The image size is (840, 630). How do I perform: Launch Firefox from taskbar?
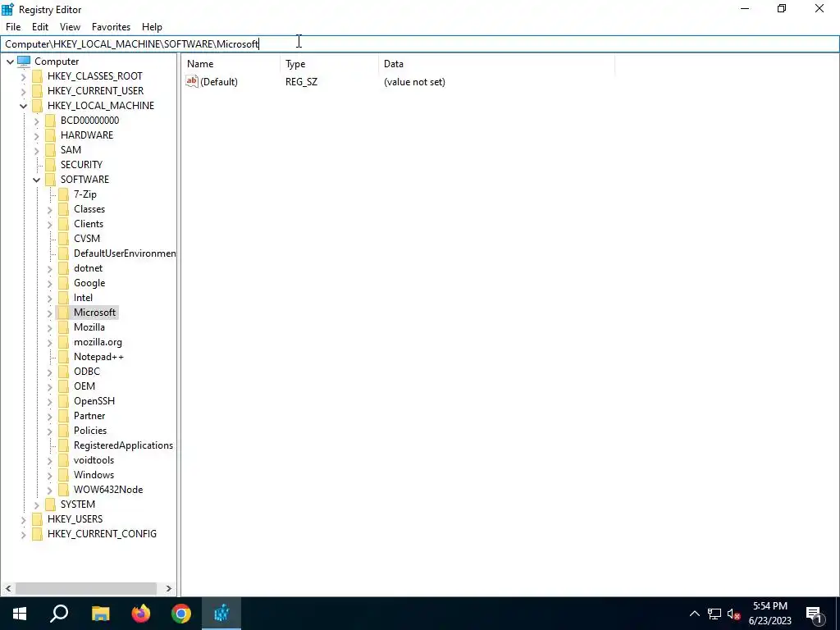(x=141, y=614)
